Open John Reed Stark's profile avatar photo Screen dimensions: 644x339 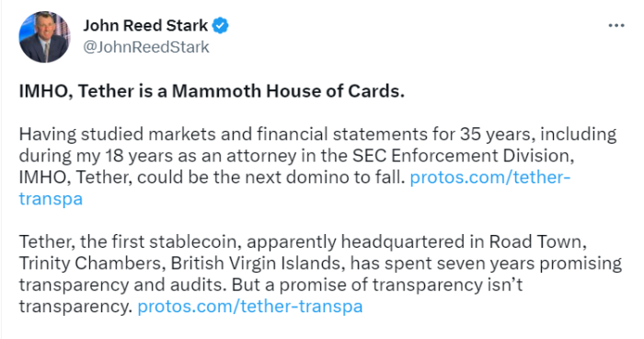tap(44, 37)
